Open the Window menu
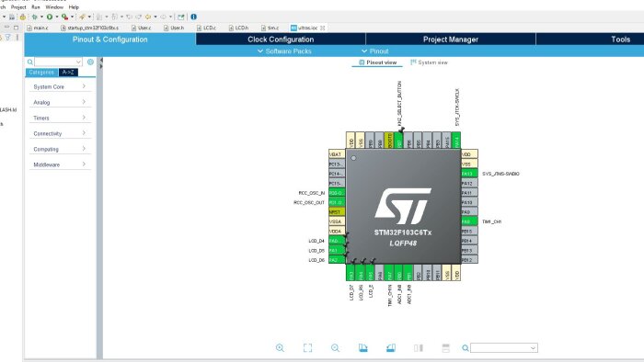The height and width of the screenshot is (362, 644). tap(54, 7)
